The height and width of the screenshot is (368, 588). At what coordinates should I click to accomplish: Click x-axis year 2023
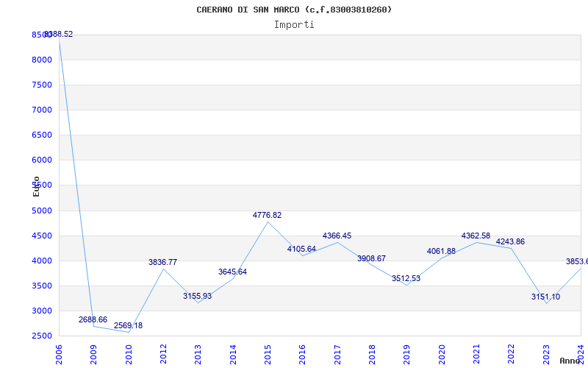[546, 354]
